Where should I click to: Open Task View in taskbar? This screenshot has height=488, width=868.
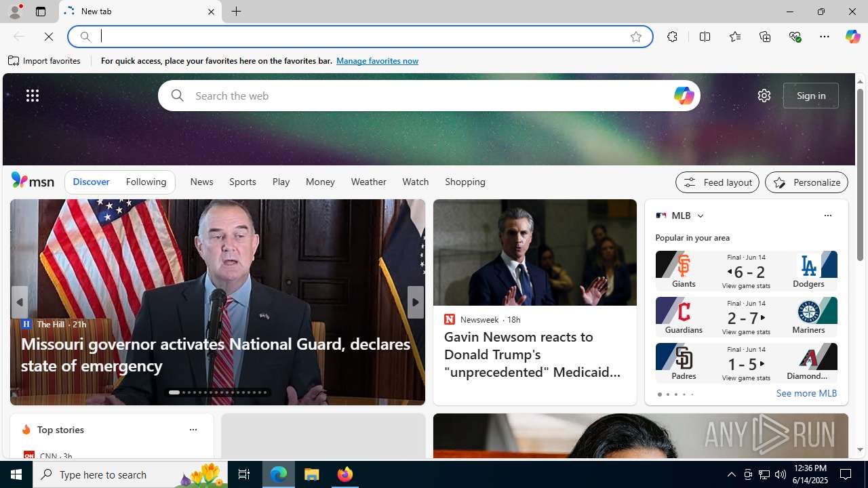coord(244,474)
